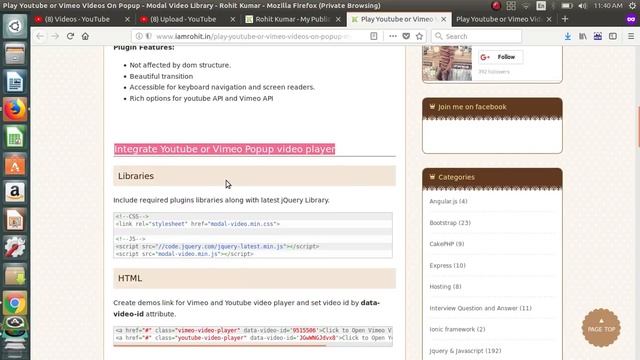Bookmark this page with the star

419,36
